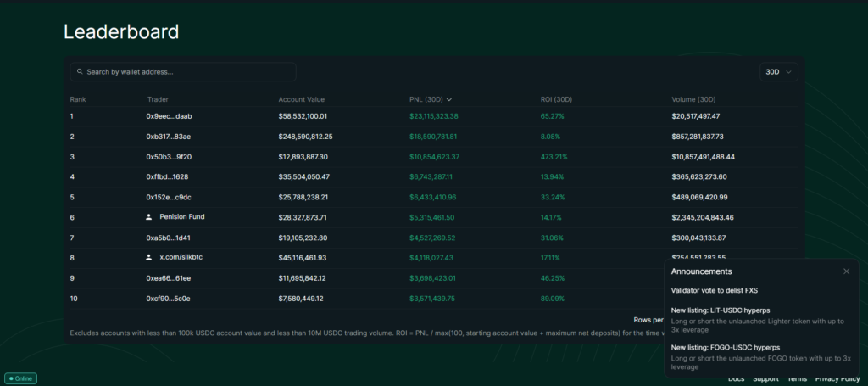Select the Pension Fund trader row
The width and height of the screenshot is (868, 386).
tap(181, 217)
